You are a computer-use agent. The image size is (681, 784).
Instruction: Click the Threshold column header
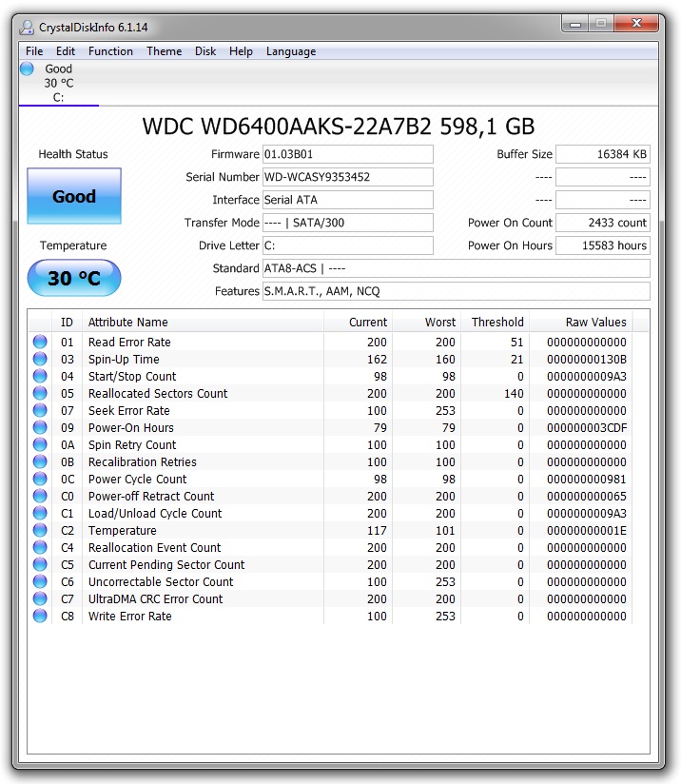[x=495, y=322]
